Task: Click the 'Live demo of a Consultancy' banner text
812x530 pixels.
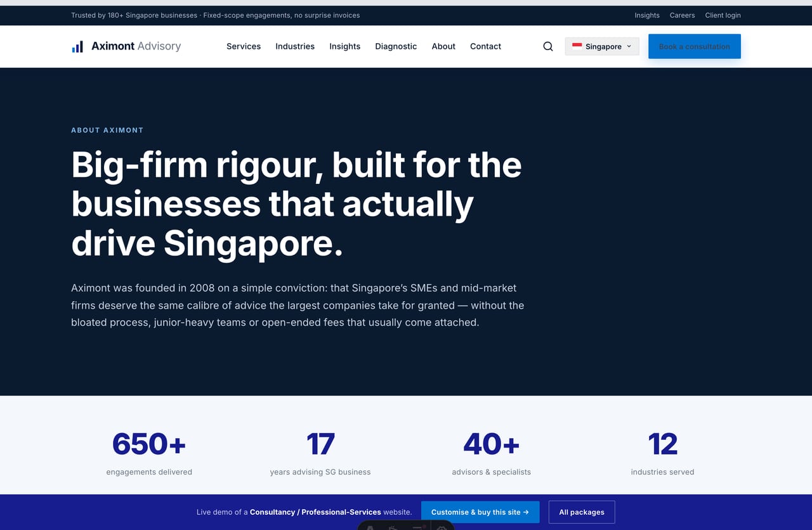Action: click(304, 512)
